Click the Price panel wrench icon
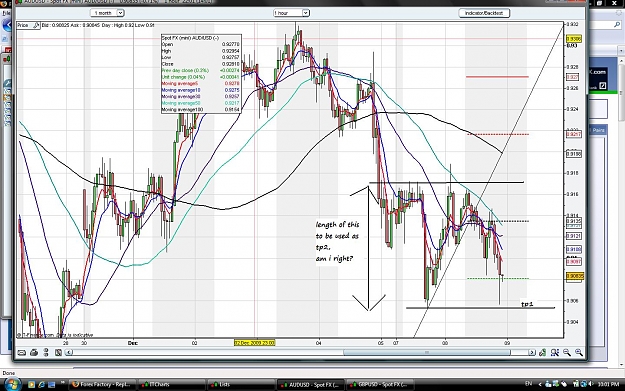625x391 pixels. pyautogui.click(x=36, y=25)
